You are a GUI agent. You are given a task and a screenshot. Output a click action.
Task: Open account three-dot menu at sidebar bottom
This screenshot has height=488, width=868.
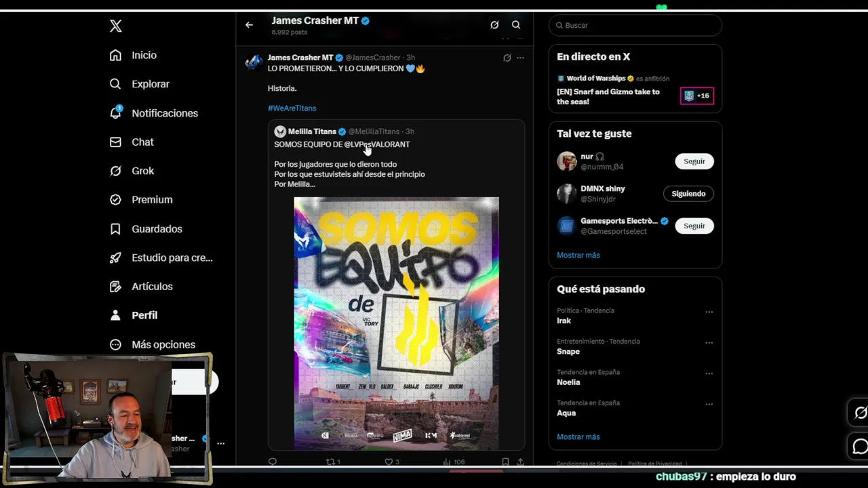coord(220,443)
